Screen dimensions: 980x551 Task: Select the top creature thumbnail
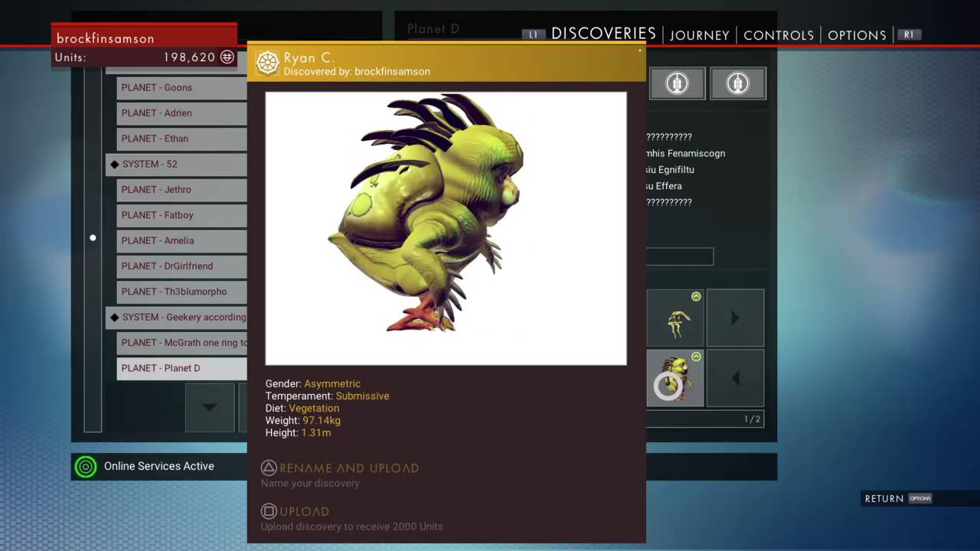pos(675,318)
